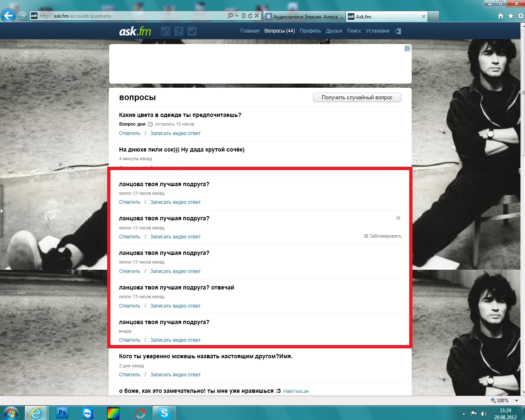Show hidden tray icons arrow
This screenshot has height=420, width=525.
(464, 413)
